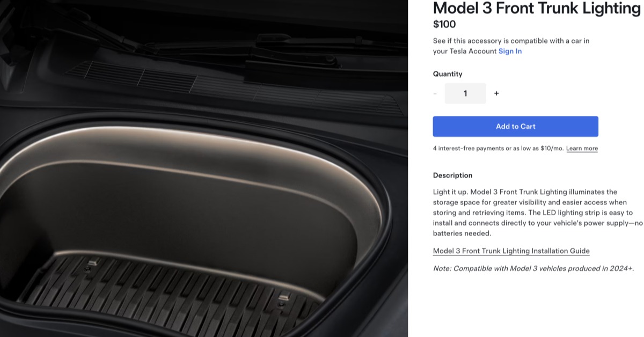Click the $100 price text
The width and height of the screenshot is (644, 337).
pyautogui.click(x=444, y=24)
